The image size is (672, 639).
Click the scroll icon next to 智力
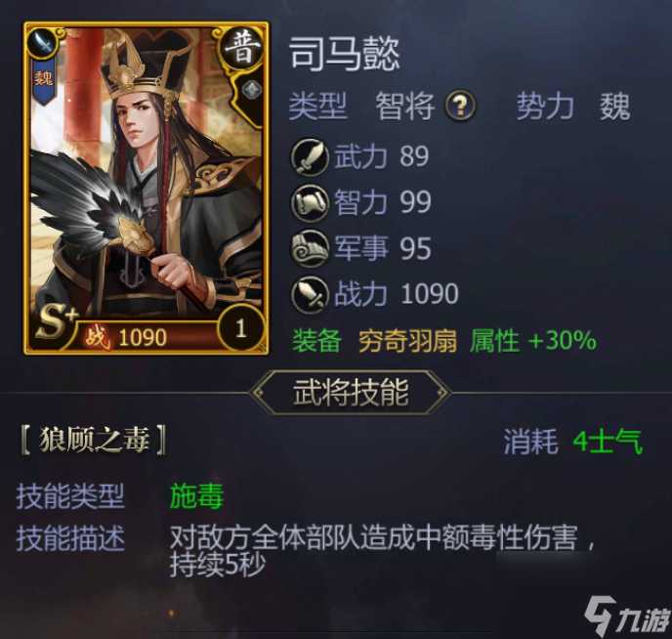[311, 202]
